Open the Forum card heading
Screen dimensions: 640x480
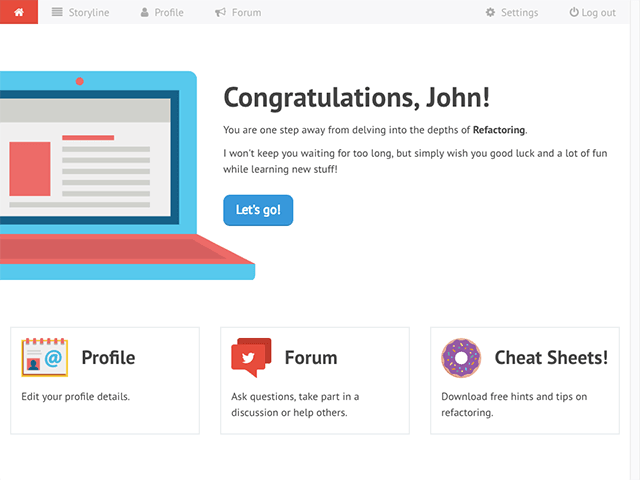point(311,358)
